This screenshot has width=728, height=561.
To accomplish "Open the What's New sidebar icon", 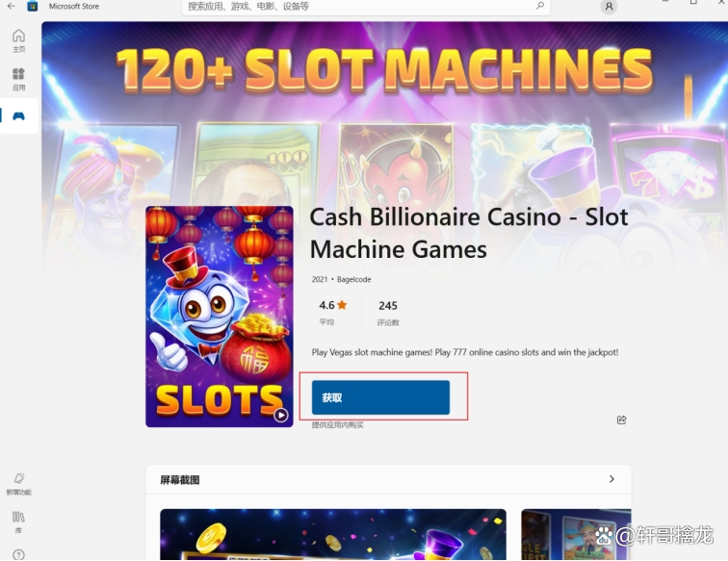I will pyautogui.click(x=18, y=484).
